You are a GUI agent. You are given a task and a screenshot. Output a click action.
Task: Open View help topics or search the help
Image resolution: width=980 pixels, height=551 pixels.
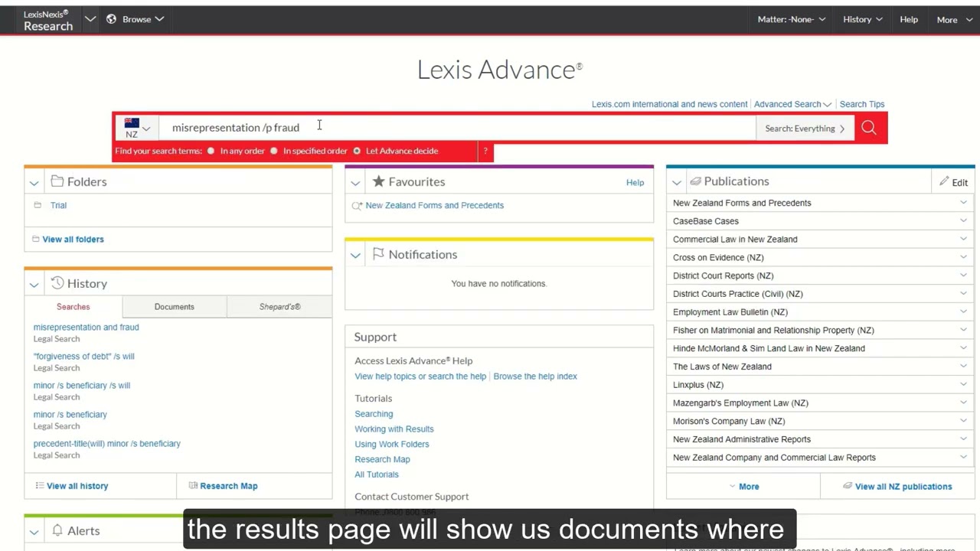(420, 376)
